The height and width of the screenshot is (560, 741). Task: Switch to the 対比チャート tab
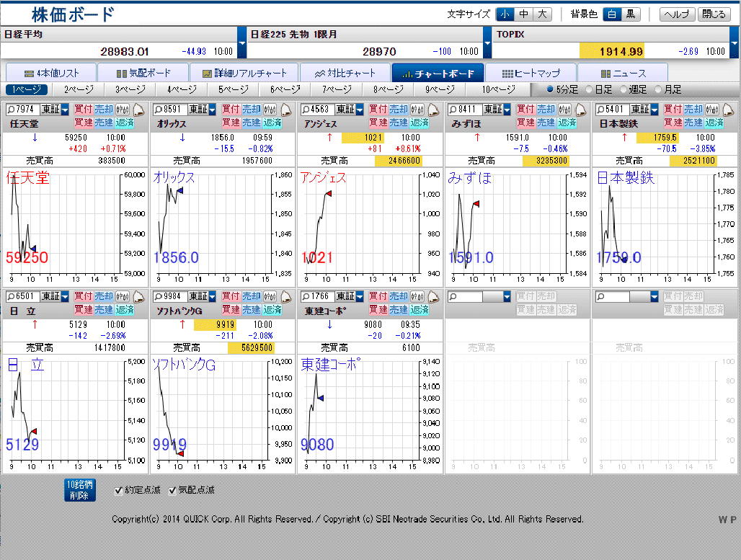[x=345, y=74]
